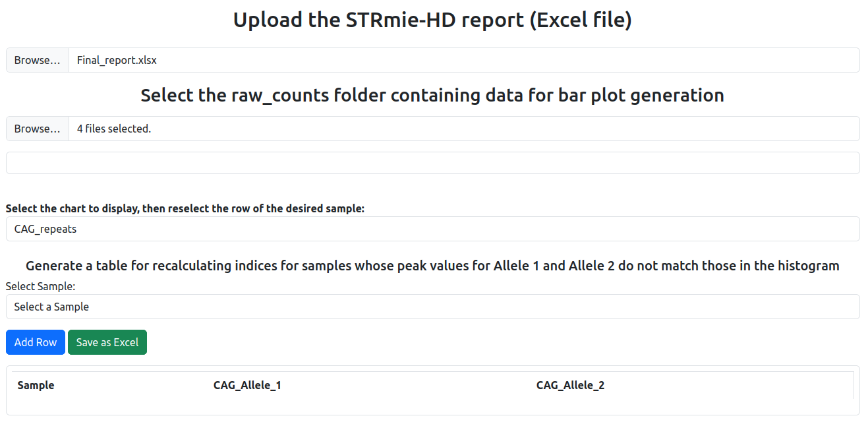Select the CAG_repeats chart option
This screenshot has width=868, height=424.
tap(45, 229)
